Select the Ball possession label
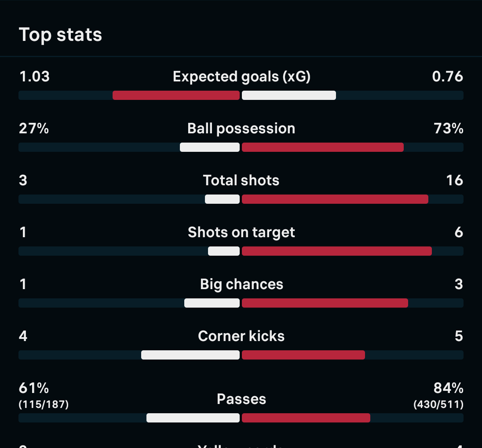Image resolution: width=482 pixels, height=448 pixels. 241,129
